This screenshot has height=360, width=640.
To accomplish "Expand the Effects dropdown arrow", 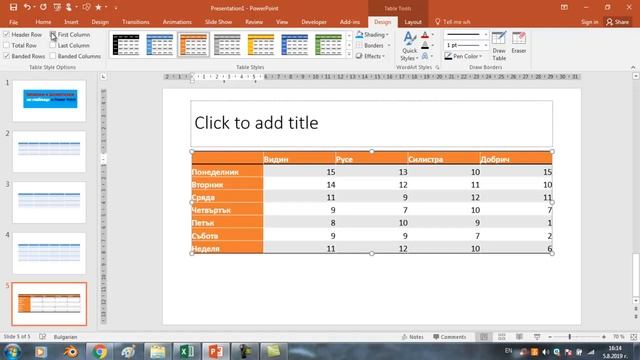I will pyautogui.click(x=384, y=56).
